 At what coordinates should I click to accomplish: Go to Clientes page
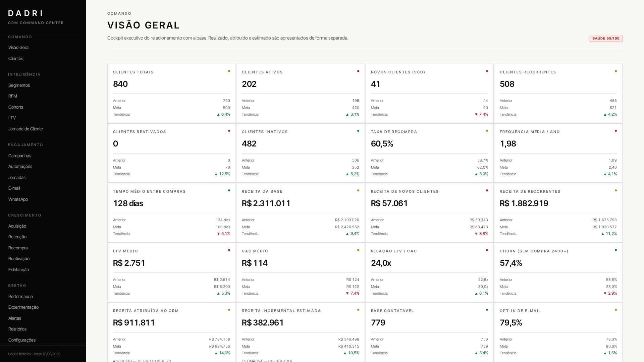[16, 59]
